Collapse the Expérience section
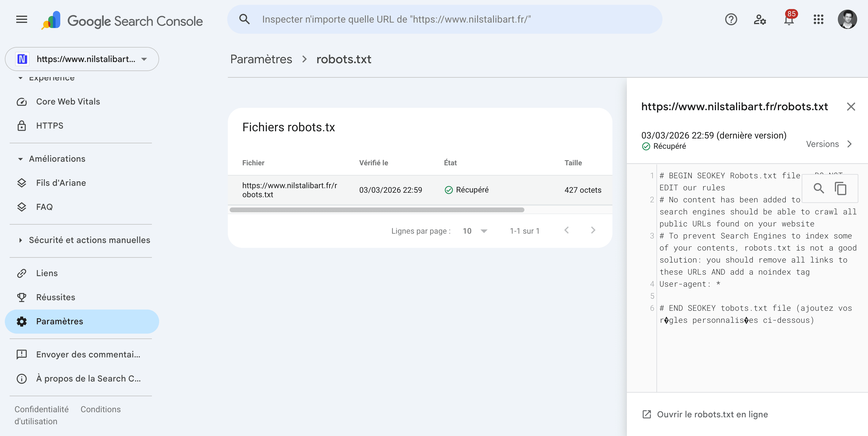 pyautogui.click(x=20, y=78)
